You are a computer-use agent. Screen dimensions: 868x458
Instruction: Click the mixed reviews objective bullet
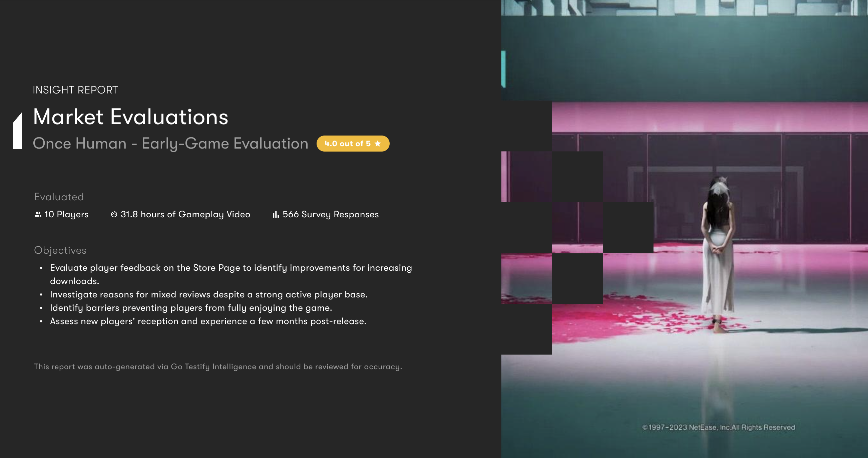click(x=208, y=294)
